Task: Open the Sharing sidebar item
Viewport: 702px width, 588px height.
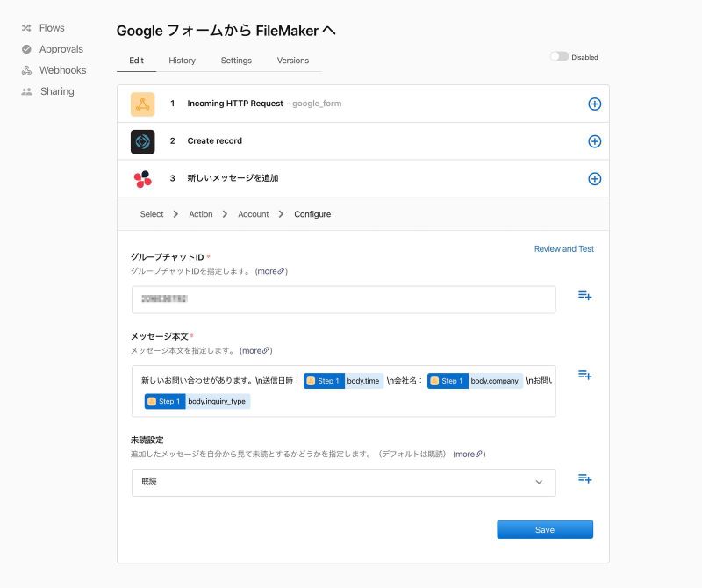Action: tap(48, 91)
